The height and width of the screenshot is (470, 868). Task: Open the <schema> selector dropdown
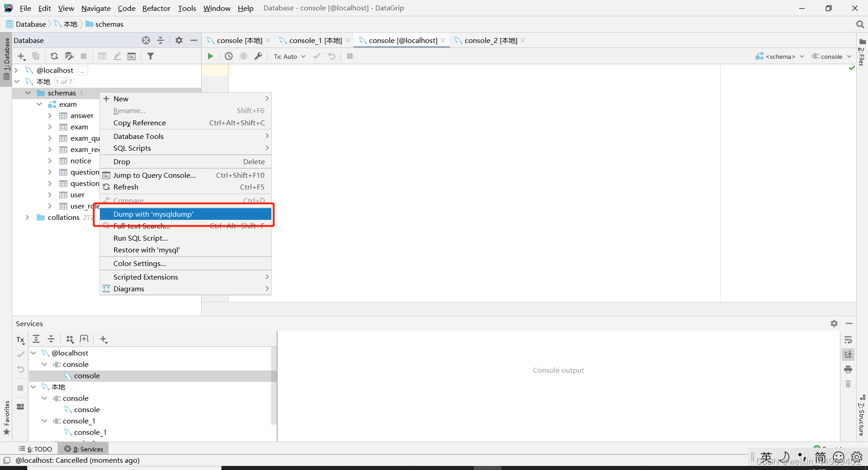[x=780, y=56]
